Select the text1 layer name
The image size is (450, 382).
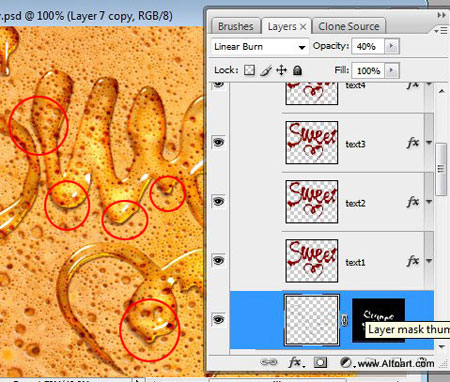click(355, 262)
